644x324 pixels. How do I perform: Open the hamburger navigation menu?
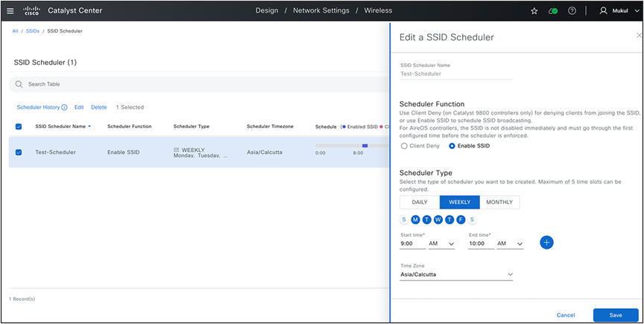[10, 11]
